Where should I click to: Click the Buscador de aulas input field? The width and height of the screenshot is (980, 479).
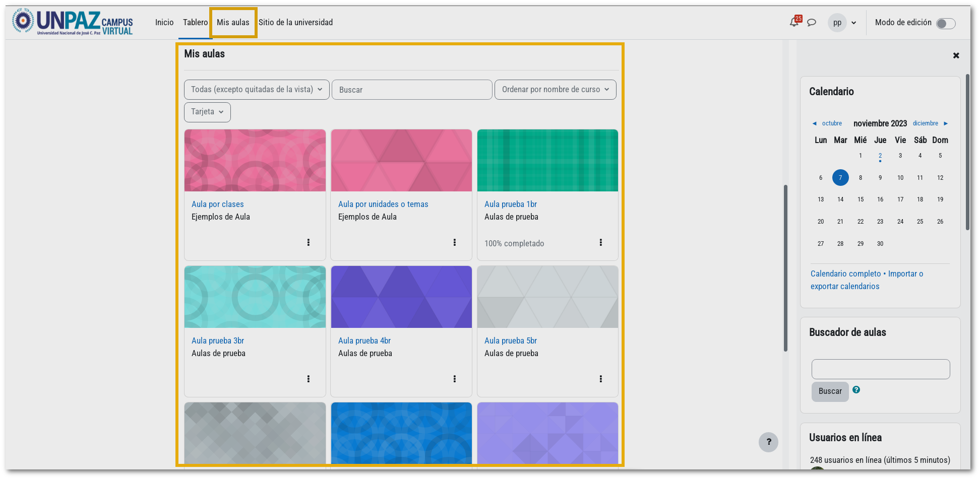click(x=881, y=369)
